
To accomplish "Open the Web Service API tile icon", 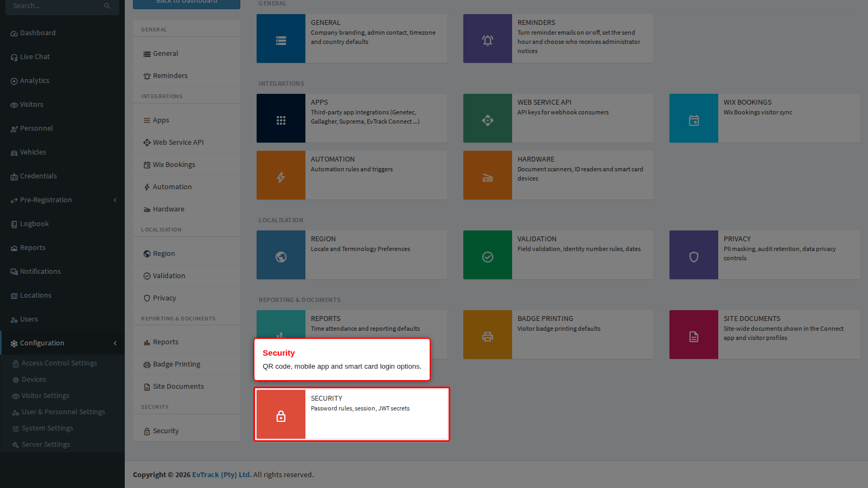I will [488, 120].
